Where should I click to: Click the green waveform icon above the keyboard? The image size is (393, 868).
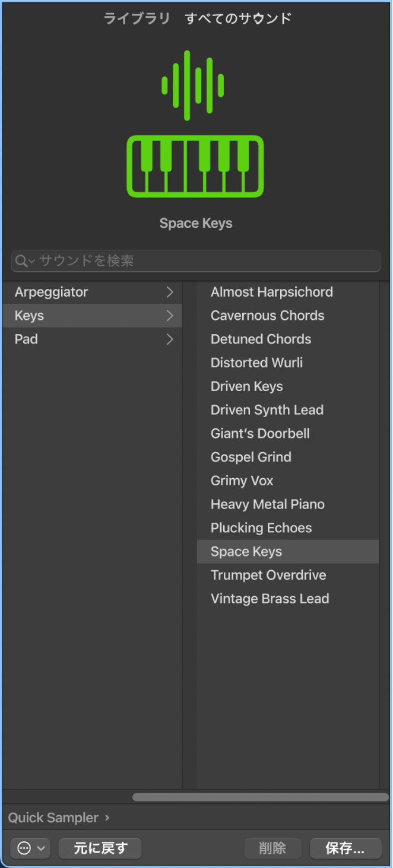click(192, 83)
